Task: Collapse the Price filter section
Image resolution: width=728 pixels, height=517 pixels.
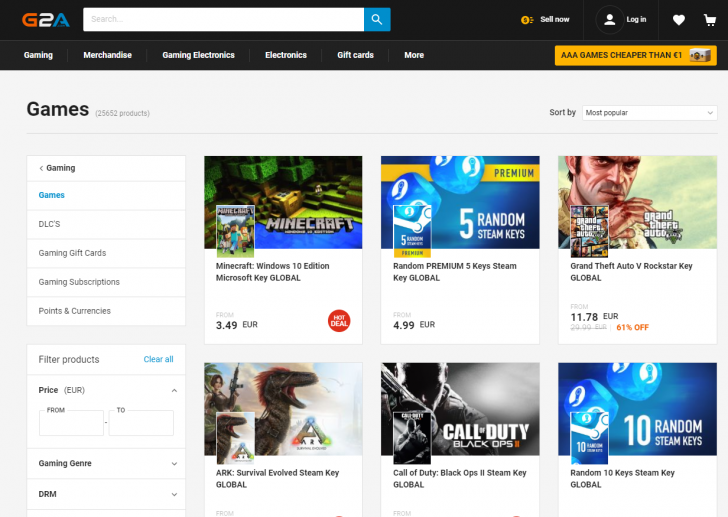Action: click(x=174, y=390)
